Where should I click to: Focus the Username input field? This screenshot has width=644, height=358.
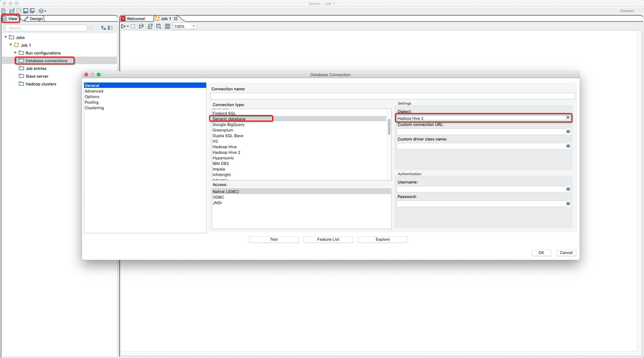coord(482,189)
